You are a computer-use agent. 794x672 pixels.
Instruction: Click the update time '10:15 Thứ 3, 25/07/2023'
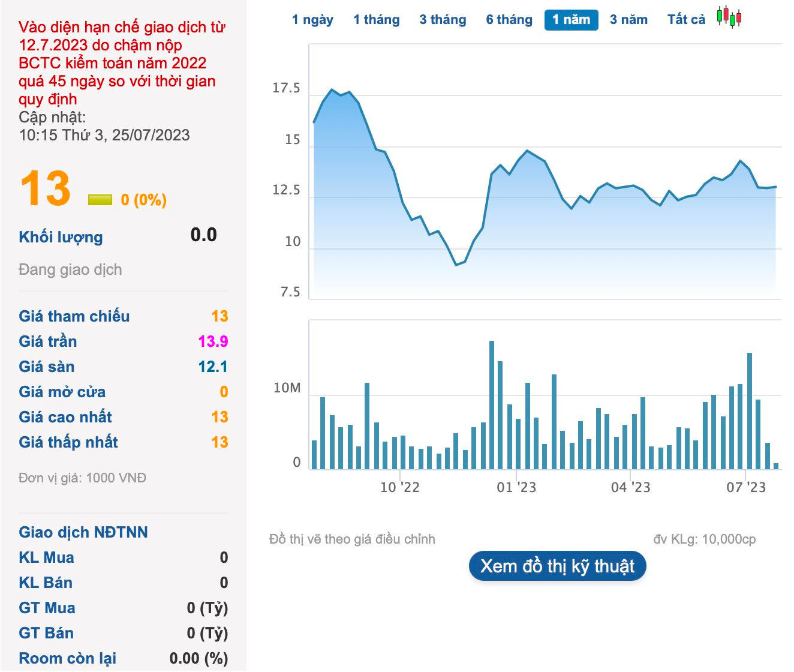click(x=104, y=135)
